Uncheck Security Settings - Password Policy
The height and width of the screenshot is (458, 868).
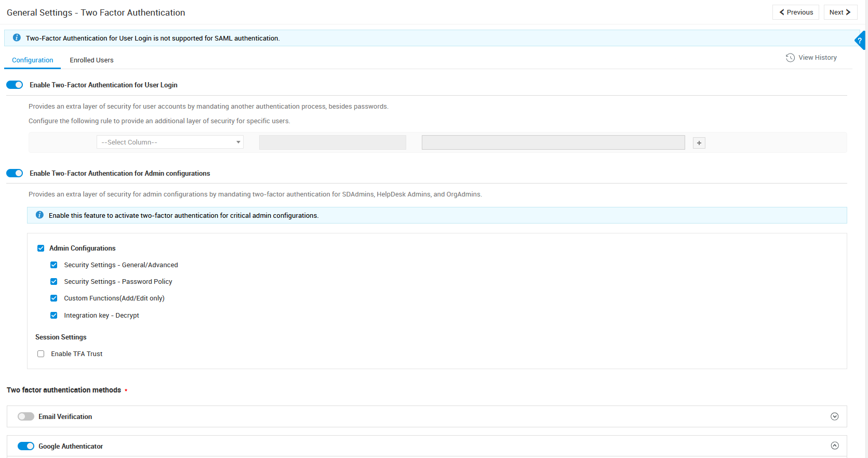(x=54, y=282)
